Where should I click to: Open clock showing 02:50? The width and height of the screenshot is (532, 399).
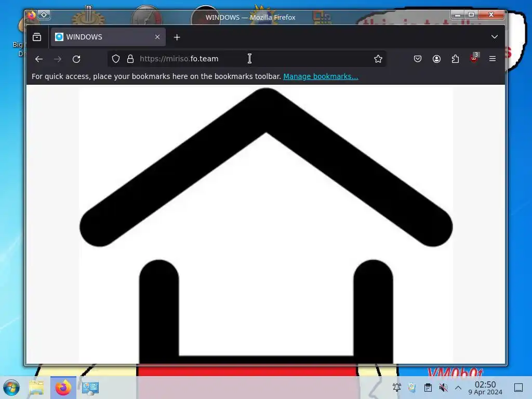[x=485, y=388]
